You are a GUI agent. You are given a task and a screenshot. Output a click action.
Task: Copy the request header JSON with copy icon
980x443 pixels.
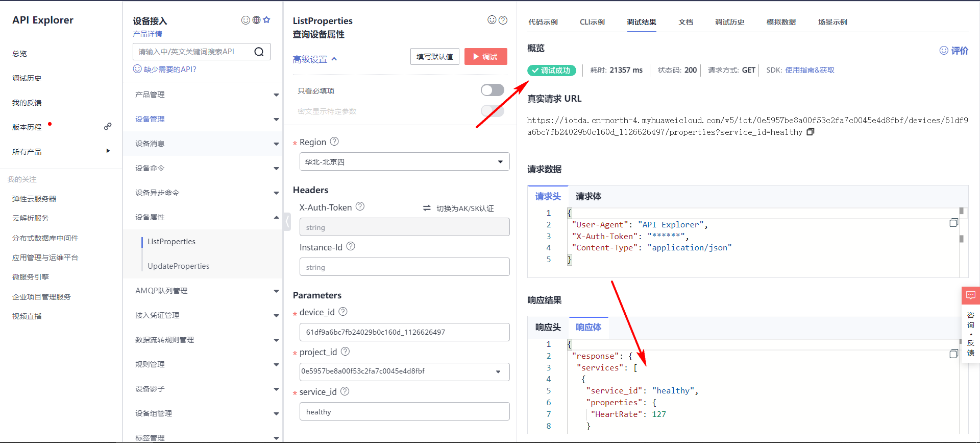click(x=953, y=223)
